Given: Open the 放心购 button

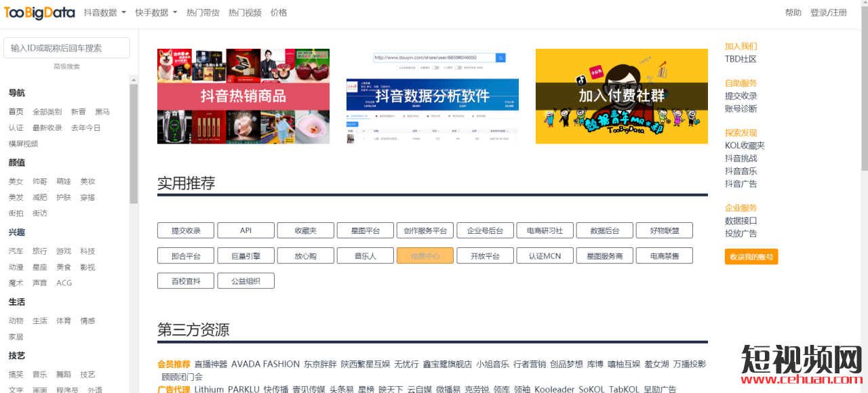Looking at the screenshot, I should [x=305, y=255].
